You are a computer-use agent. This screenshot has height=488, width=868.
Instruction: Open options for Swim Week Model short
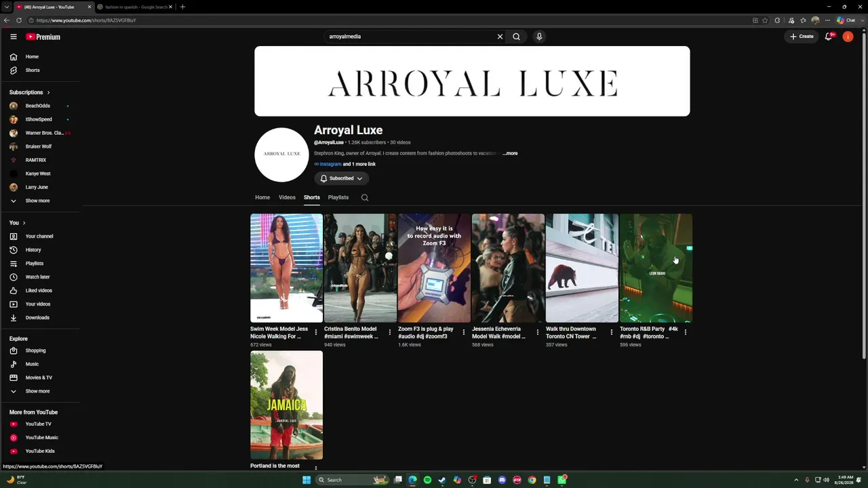pyautogui.click(x=315, y=332)
